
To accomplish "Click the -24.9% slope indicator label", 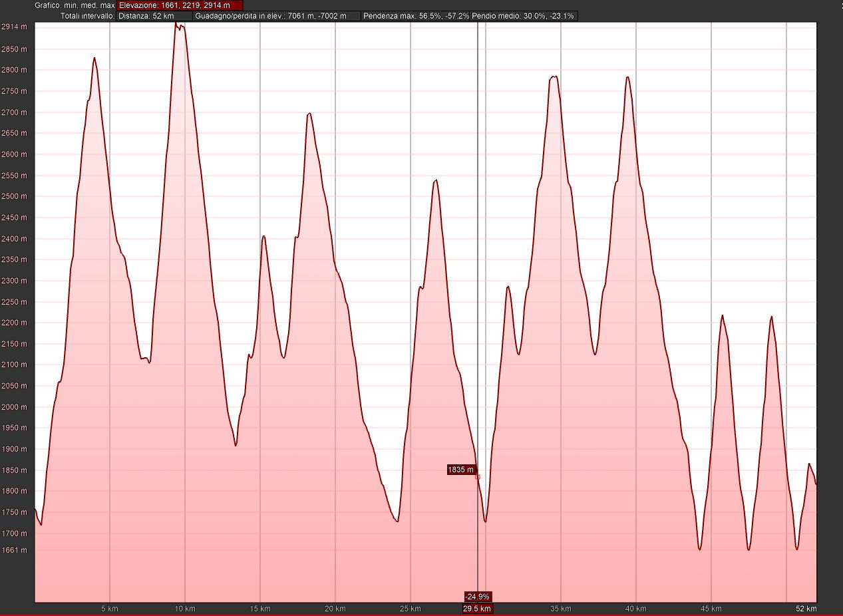I will pyautogui.click(x=478, y=597).
